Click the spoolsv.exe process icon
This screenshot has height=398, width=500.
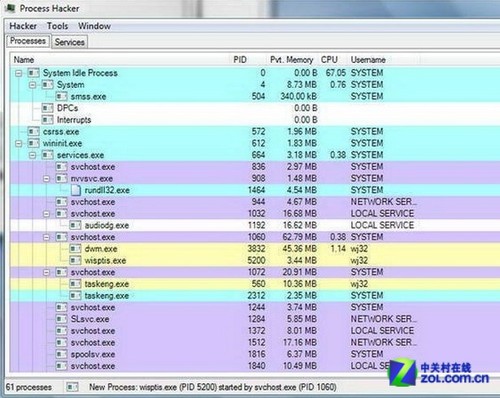[61, 354]
